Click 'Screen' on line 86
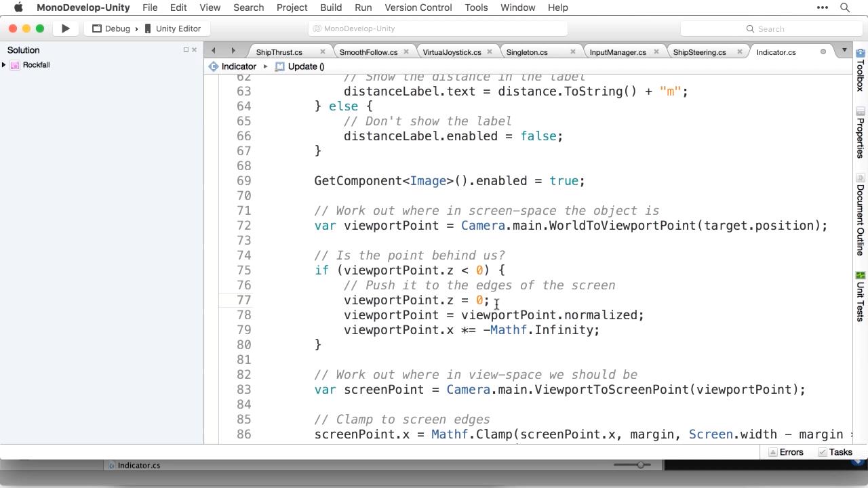 (x=711, y=434)
